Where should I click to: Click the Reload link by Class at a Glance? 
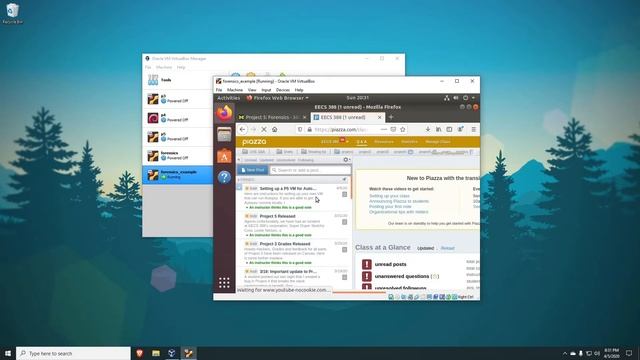[x=447, y=248]
